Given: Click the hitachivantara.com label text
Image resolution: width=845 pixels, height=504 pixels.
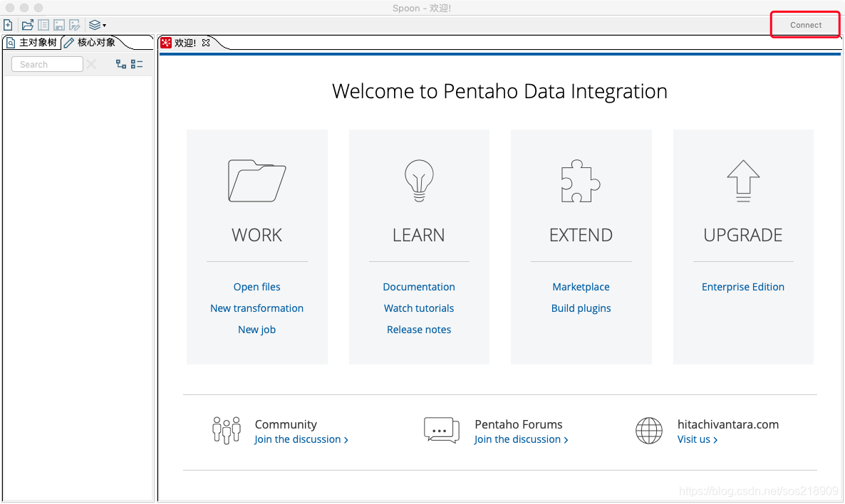Looking at the screenshot, I should tap(728, 424).
